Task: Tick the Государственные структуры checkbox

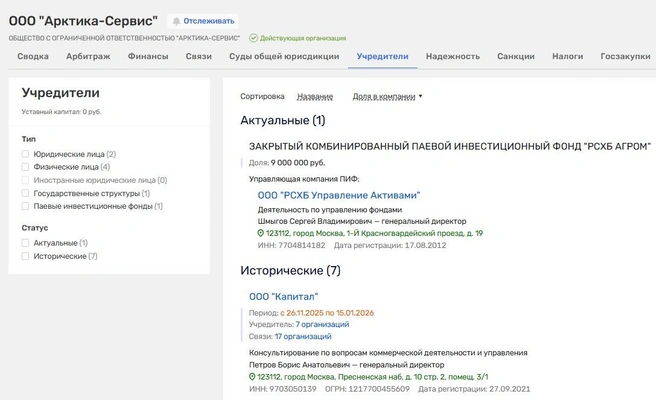Action: pos(25,193)
